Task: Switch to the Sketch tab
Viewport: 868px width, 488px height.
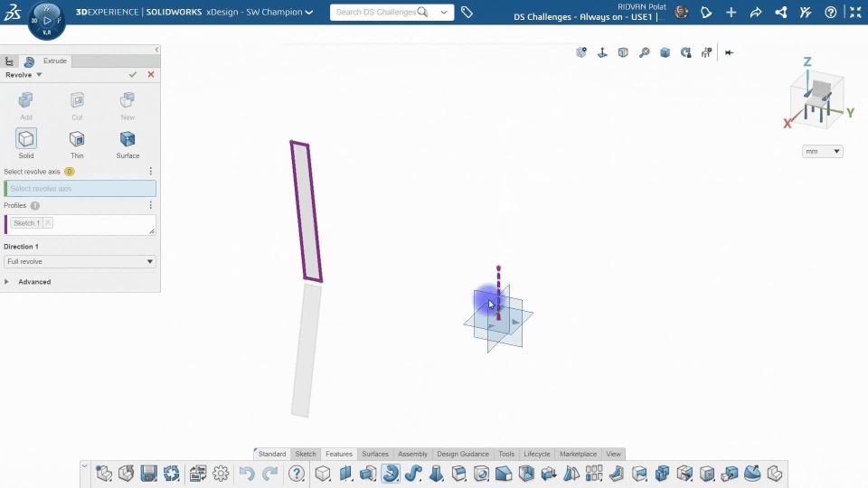Action: click(306, 454)
